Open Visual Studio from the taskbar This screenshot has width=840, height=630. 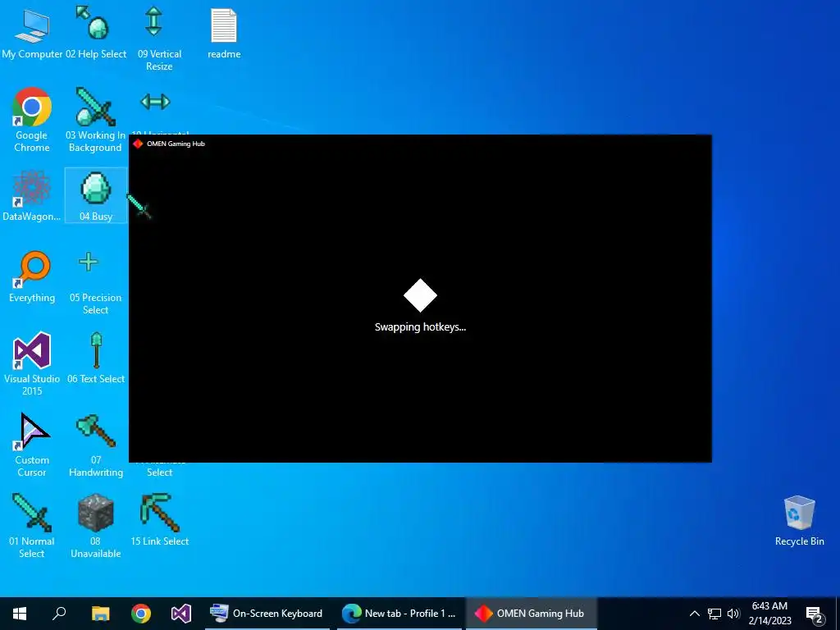181,614
